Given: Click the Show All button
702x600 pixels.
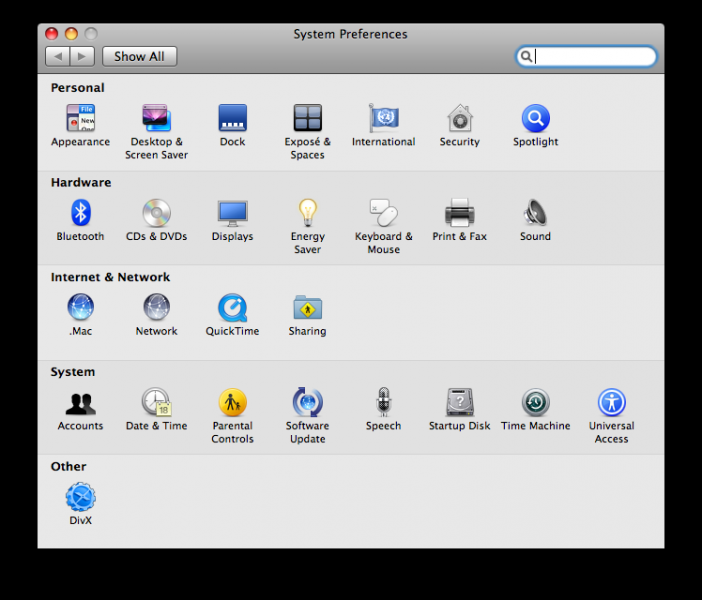Looking at the screenshot, I should (x=139, y=56).
